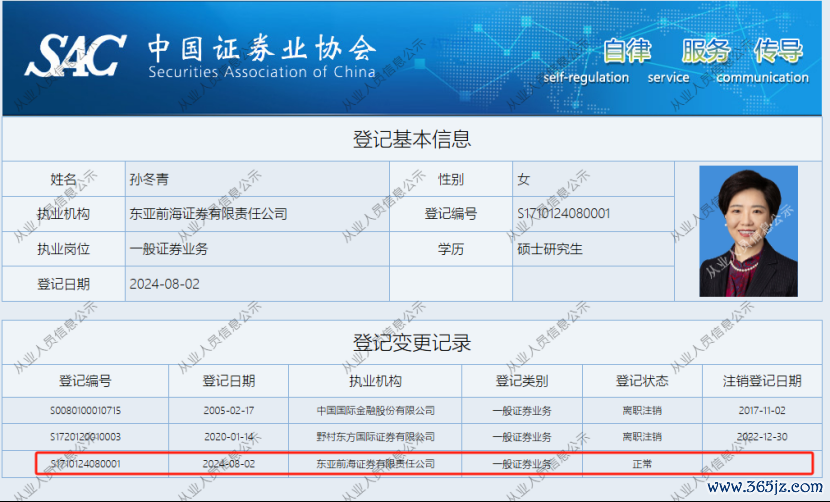
Task: Click record number S1720120010003
Action: [x=85, y=437]
